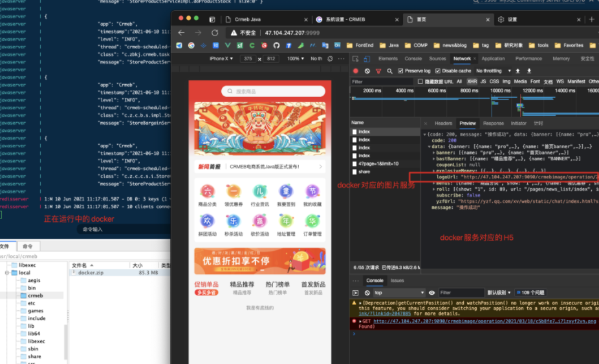Toggle the red network filter funnel

378,71
